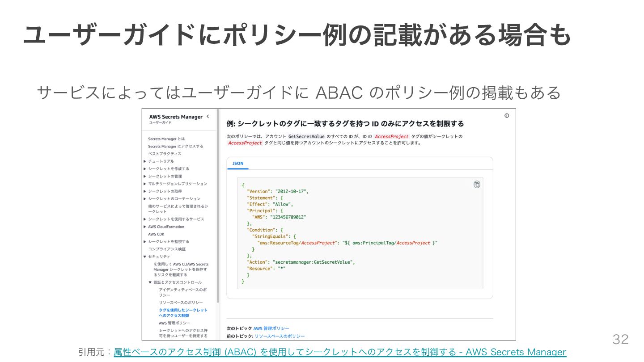644x362 pixels.
Task: Click the "Effect": "Allow" code line
Action: click(x=270, y=204)
